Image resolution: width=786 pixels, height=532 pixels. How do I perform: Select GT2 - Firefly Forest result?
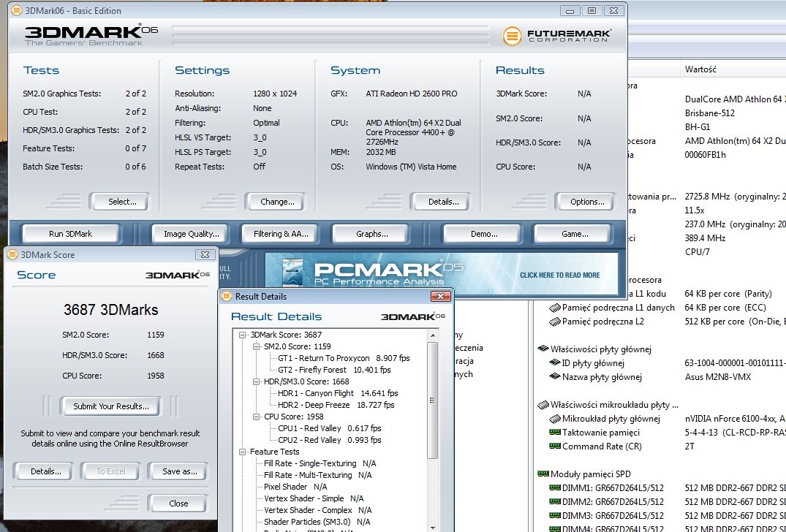click(x=334, y=370)
